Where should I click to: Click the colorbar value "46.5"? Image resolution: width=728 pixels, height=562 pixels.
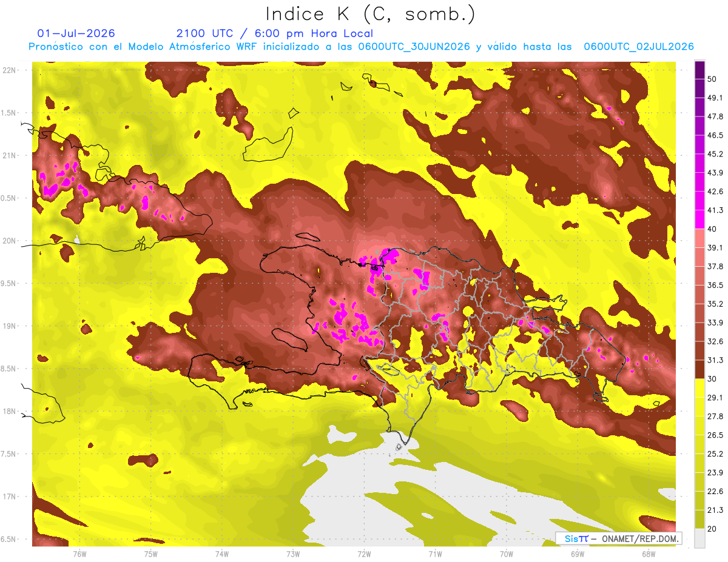pyautogui.click(x=716, y=135)
